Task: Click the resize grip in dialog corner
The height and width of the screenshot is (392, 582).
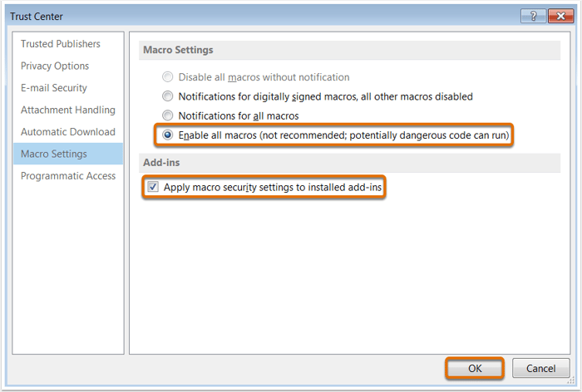Action: (571, 381)
